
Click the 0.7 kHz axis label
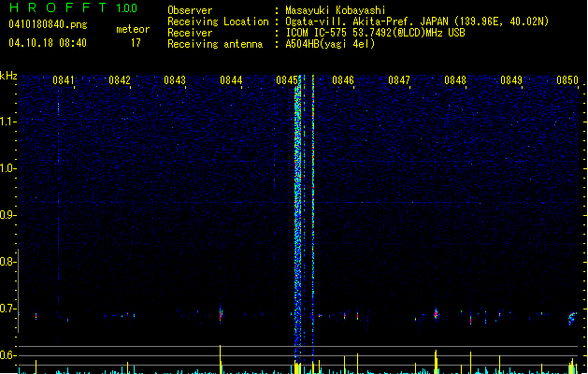(x=7, y=309)
